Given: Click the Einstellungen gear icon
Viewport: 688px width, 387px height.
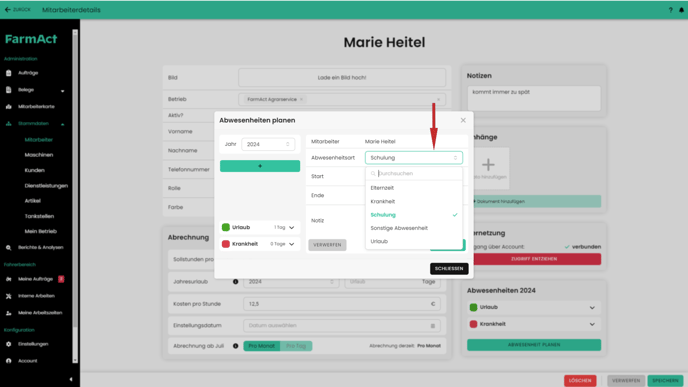Looking at the screenshot, I should click(8, 344).
